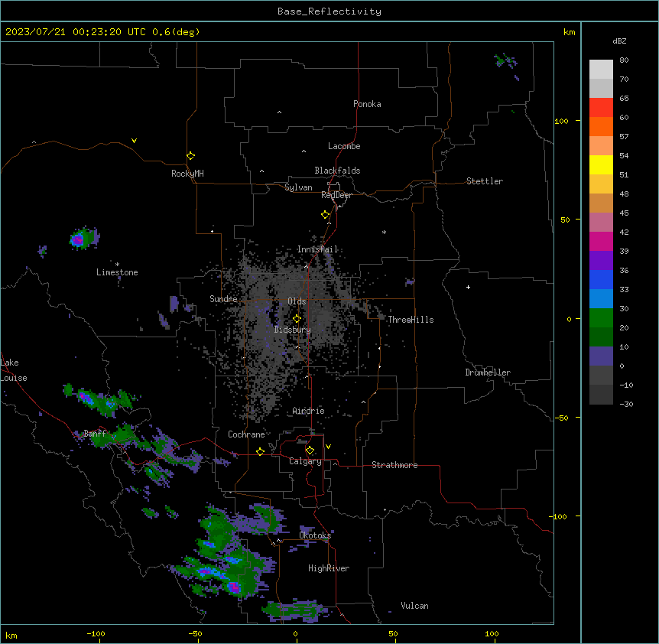Pick the green 30–20 dBZ legend swatch
This screenshot has height=644, width=659.
pyautogui.click(x=601, y=318)
